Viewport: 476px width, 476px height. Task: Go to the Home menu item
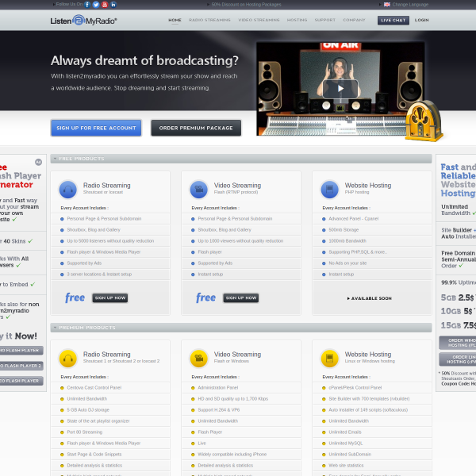[x=175, y=20]
